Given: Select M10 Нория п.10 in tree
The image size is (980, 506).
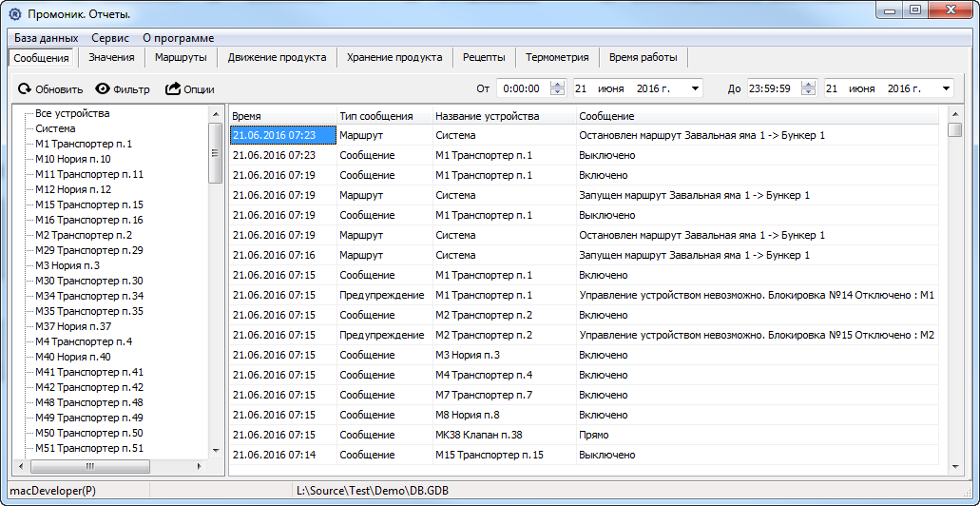Looking at the screenshot, I should (x=73, y=159).
